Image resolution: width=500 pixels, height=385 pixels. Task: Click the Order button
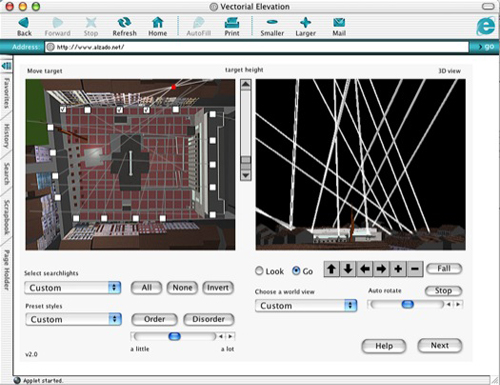(x=154, y=319)
